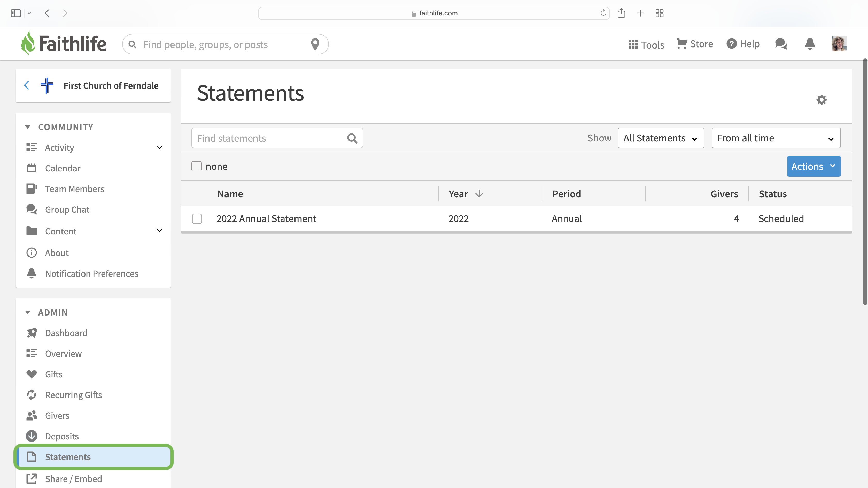Open Help from the top bar
The image size is (868, 488).
743,44
